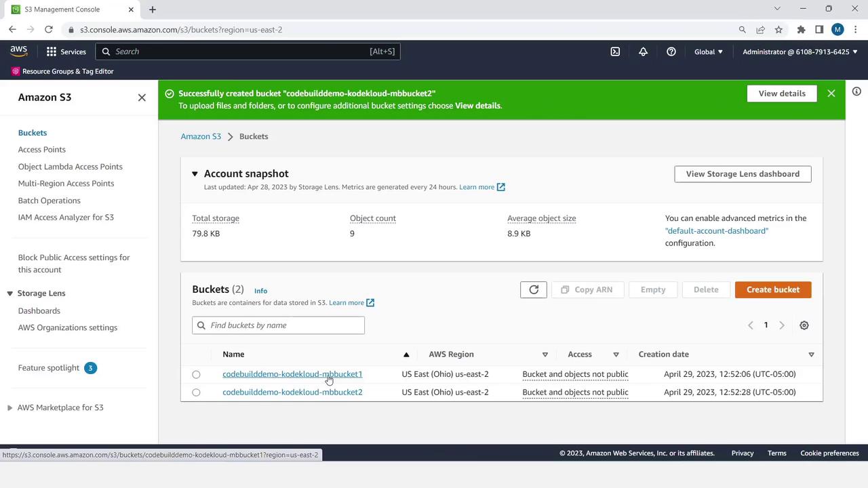This screenshot has height=488, width=868.
Task: Open the Chrome extensions puzzle icon
Action: coord(801,30)
